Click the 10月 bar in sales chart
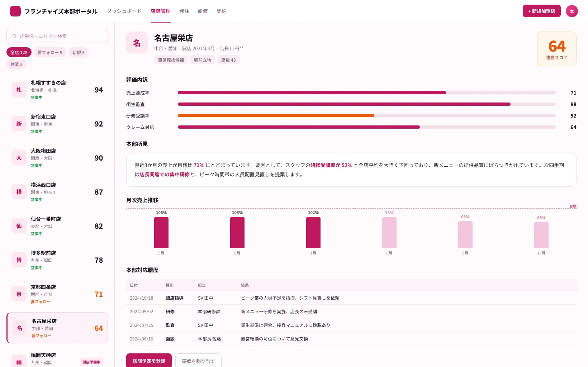Screen dimensions: 588x367 541,235
